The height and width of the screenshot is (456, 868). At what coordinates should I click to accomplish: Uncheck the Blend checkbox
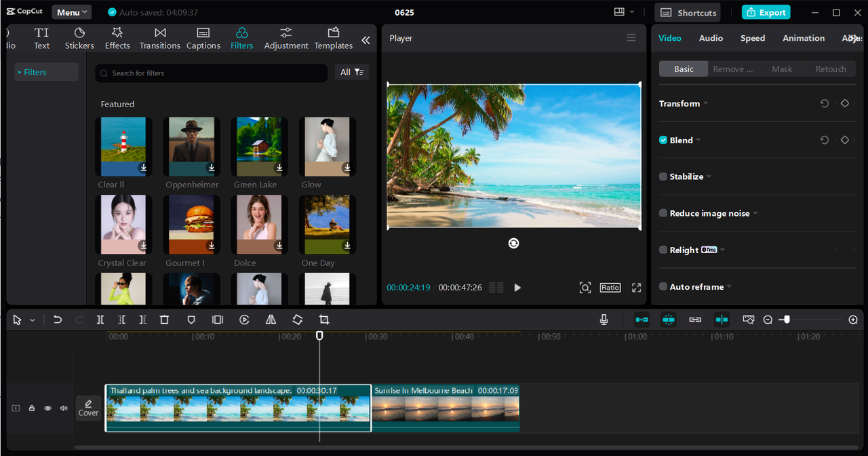click(663, 140)
